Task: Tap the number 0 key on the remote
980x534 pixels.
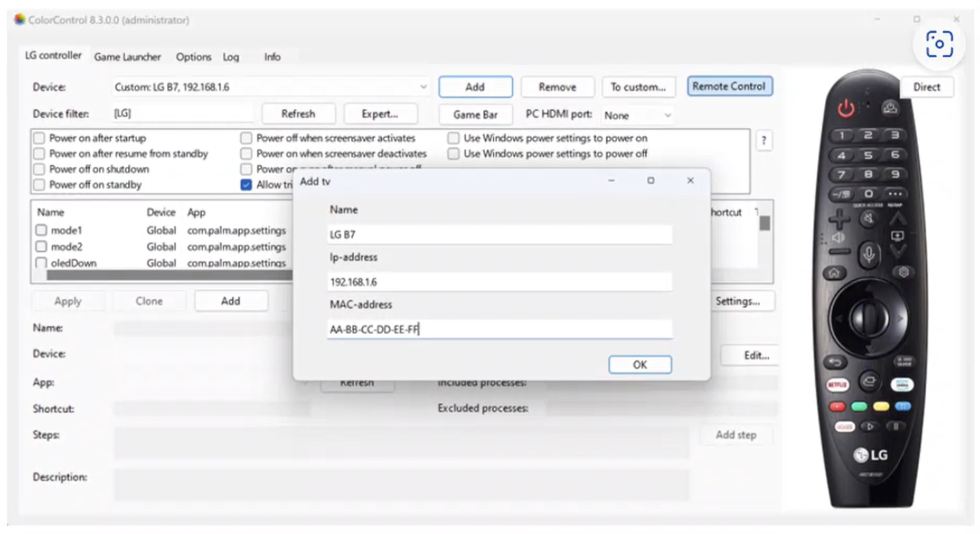Action: (868, 194)
